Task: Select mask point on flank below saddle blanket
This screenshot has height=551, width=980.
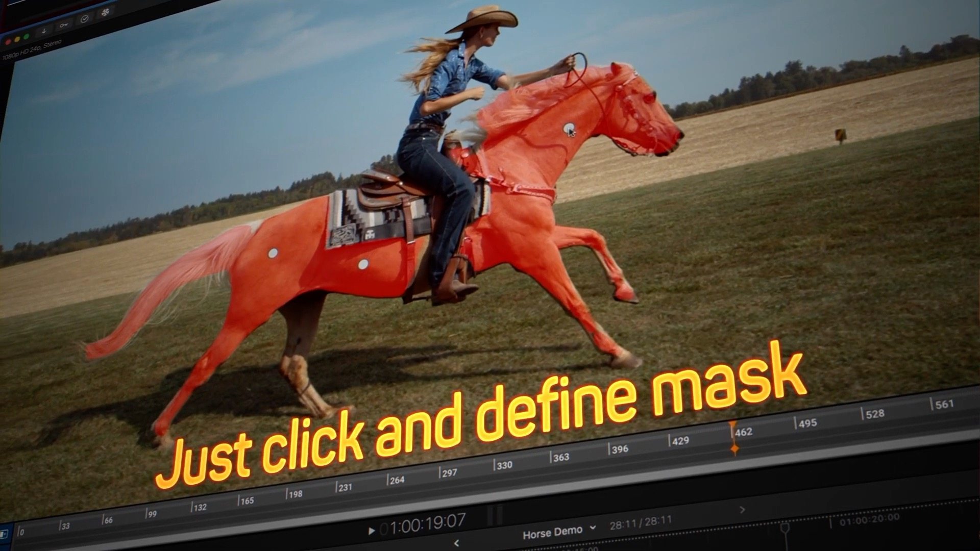Action: 363,264
